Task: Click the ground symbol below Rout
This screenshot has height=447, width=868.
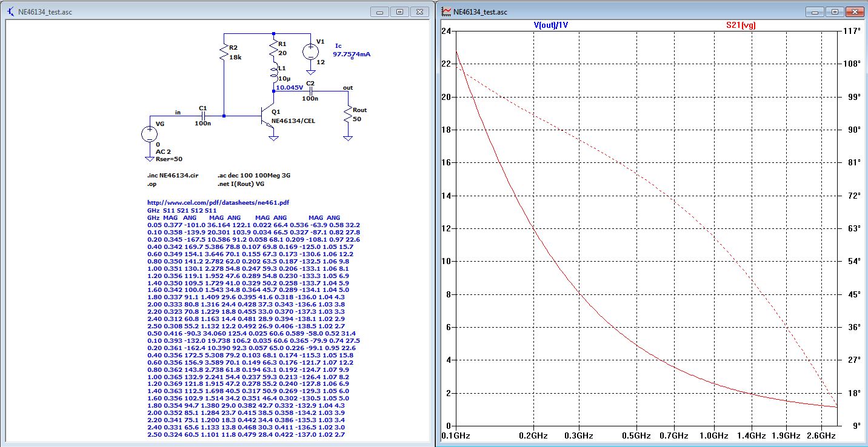Action: coord(347,137)
